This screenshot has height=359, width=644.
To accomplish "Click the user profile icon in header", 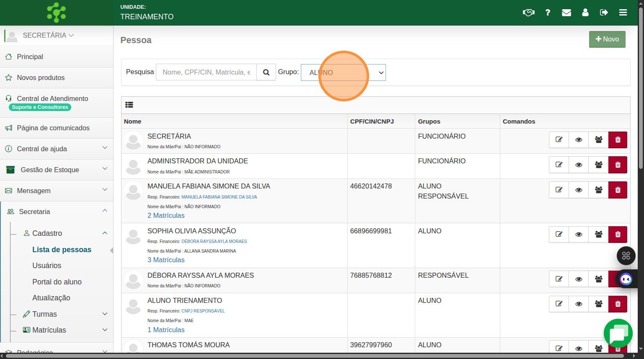I will click(585, 13).
